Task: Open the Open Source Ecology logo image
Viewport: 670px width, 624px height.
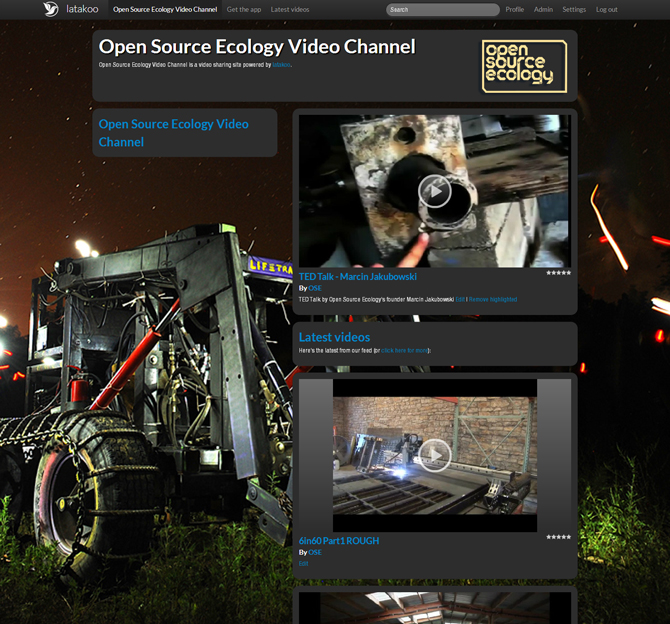Action: point(524,66)
